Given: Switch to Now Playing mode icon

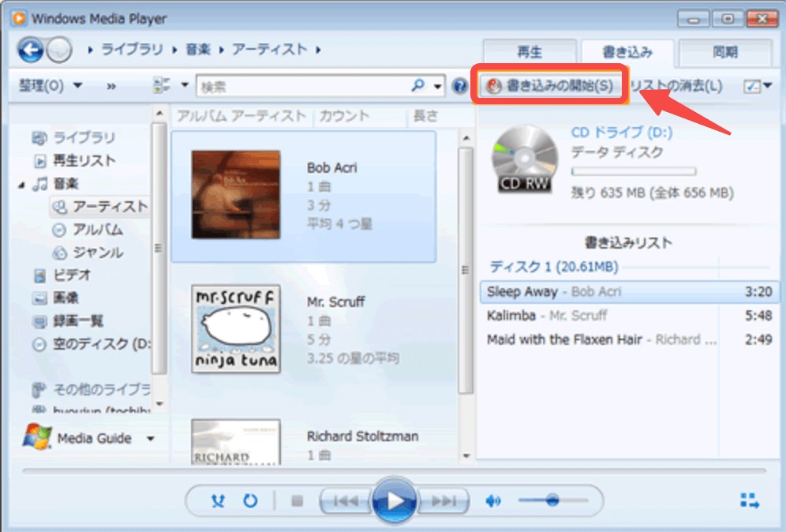Looking at the screenshot, I should pos(750,500).
